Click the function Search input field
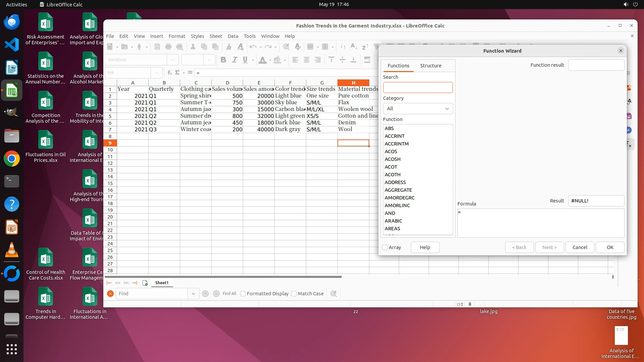 tap(418, 88)
